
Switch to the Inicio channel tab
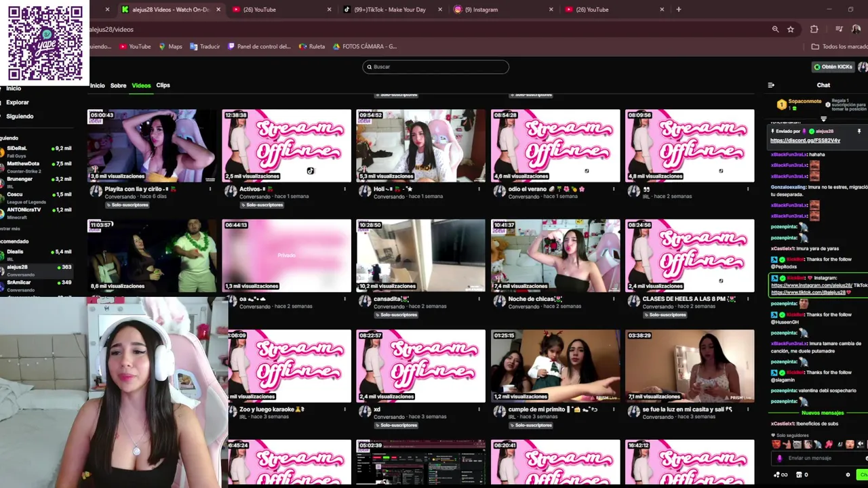click(x=98, y=85)
